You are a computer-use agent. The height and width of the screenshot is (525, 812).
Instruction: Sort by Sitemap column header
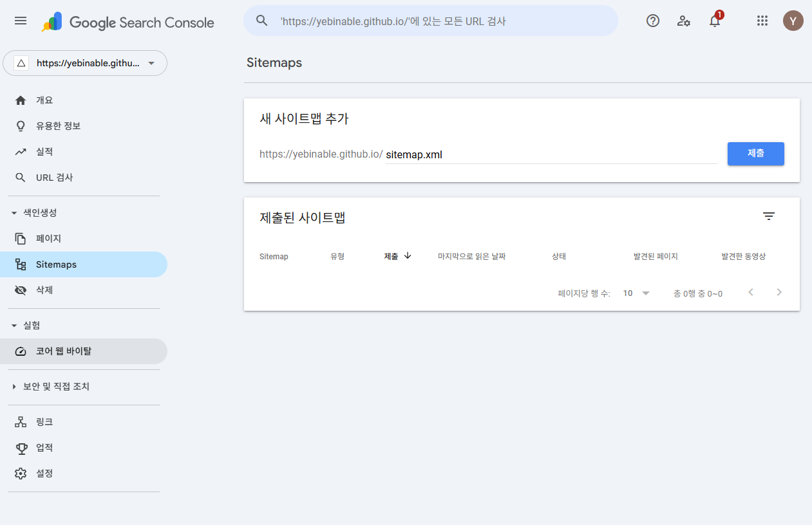[x=274, y=256]
